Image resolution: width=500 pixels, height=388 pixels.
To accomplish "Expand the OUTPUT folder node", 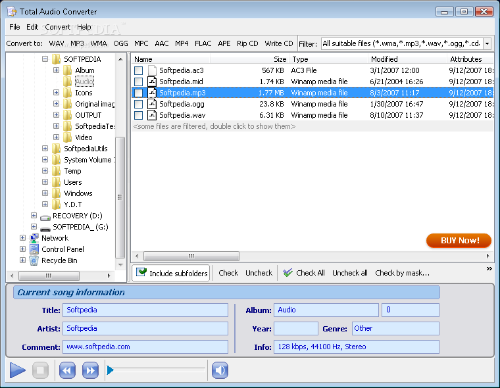I will pyautogui.click(x=56, y=115).
